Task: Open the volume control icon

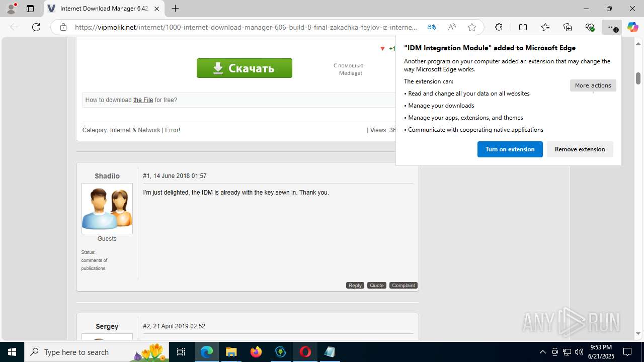Action: pyautogui.click(x=579, y=352)
